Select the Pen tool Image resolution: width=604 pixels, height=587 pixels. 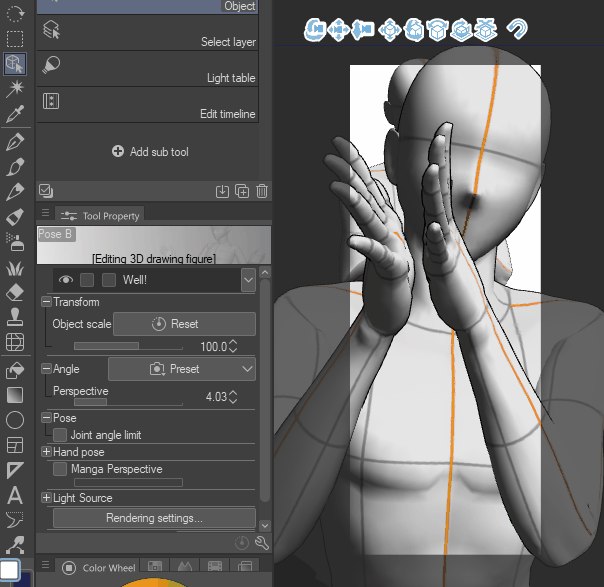click(15, 142)
